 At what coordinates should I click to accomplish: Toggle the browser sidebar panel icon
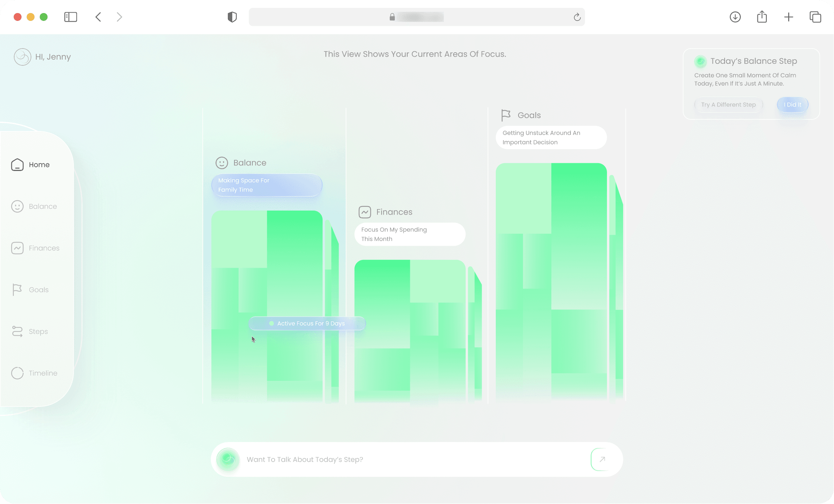[71, 17]
